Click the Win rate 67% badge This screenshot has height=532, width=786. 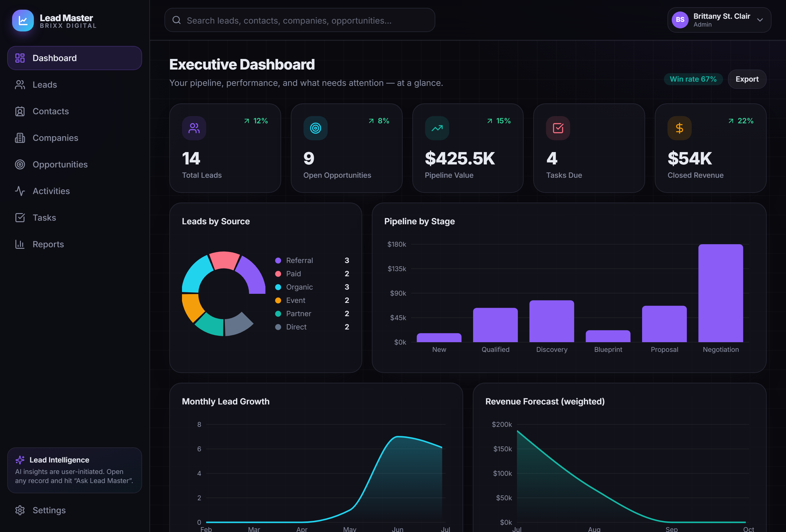click(x=693, y=79)
